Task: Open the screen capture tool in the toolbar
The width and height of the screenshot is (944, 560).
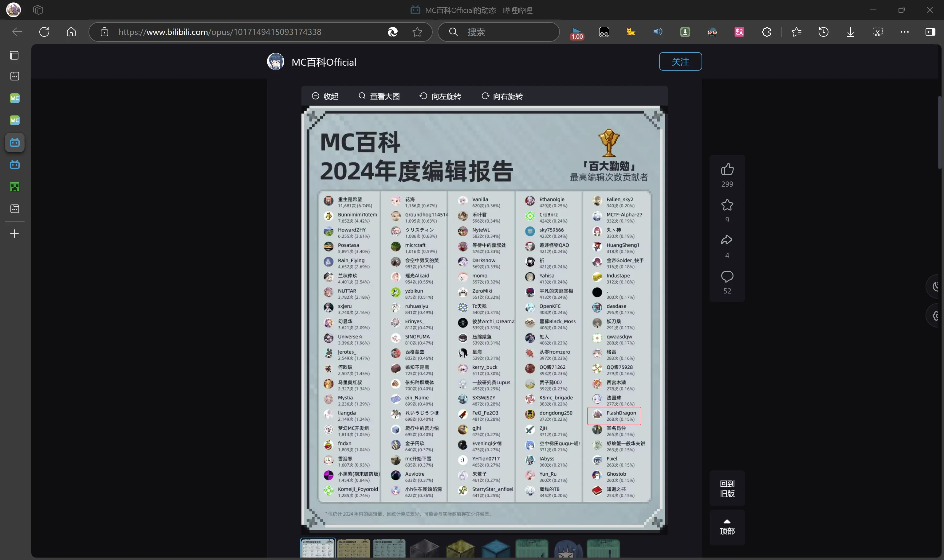Action: coord(877,32)
